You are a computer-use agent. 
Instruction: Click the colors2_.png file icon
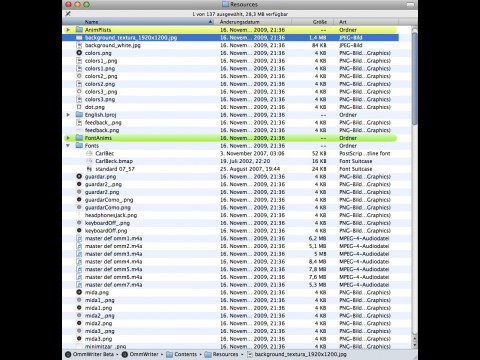click(79, 76)
